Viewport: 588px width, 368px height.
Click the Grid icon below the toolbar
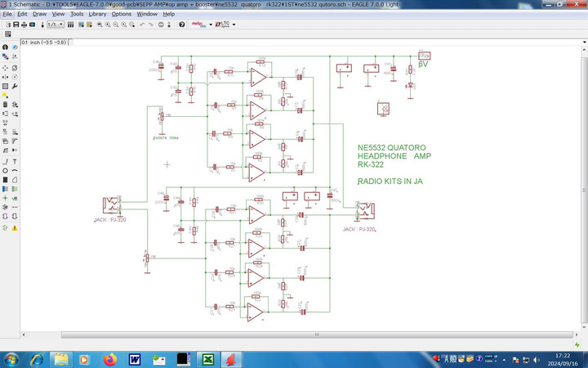pos(7,37)
